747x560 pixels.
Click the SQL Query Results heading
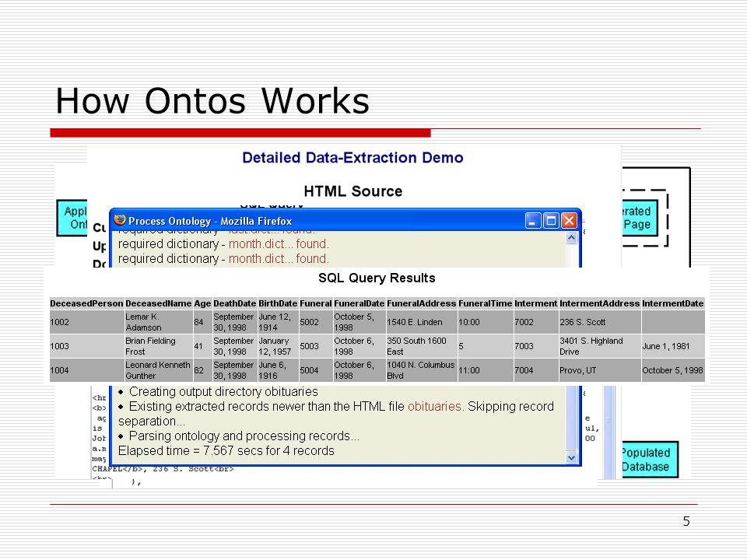(x=377, y=278)
